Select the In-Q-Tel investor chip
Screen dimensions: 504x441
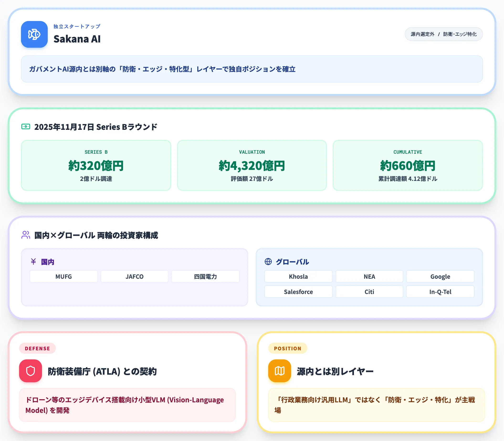click(x=440, y=292)
